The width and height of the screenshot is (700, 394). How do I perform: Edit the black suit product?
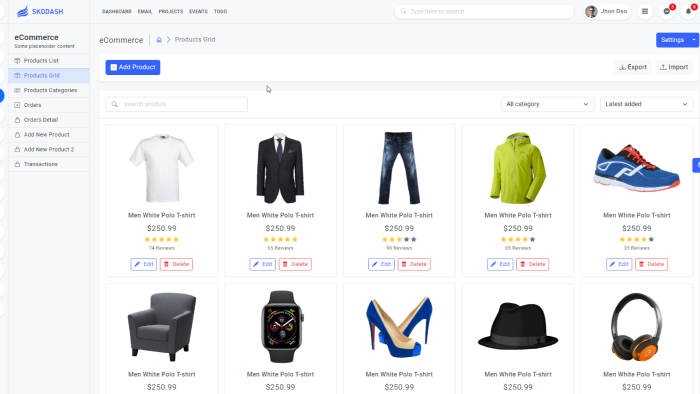pyautogui.click(x=262, y=264)
